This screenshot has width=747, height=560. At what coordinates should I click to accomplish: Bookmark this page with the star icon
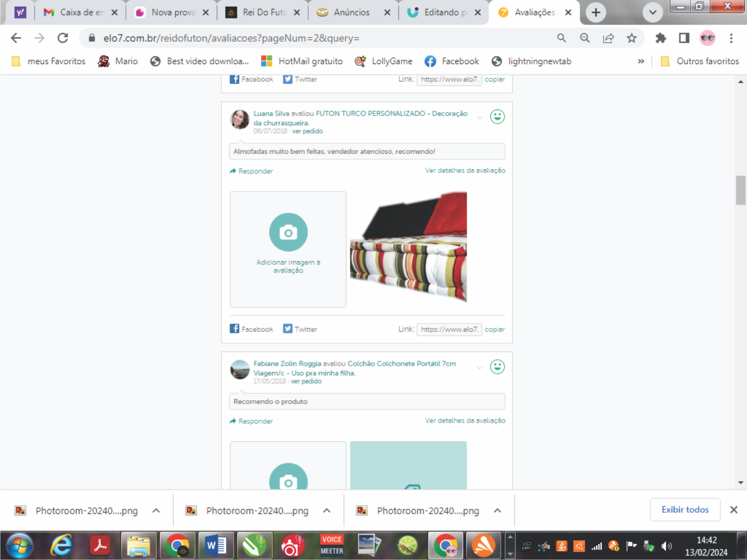[632, 38]
